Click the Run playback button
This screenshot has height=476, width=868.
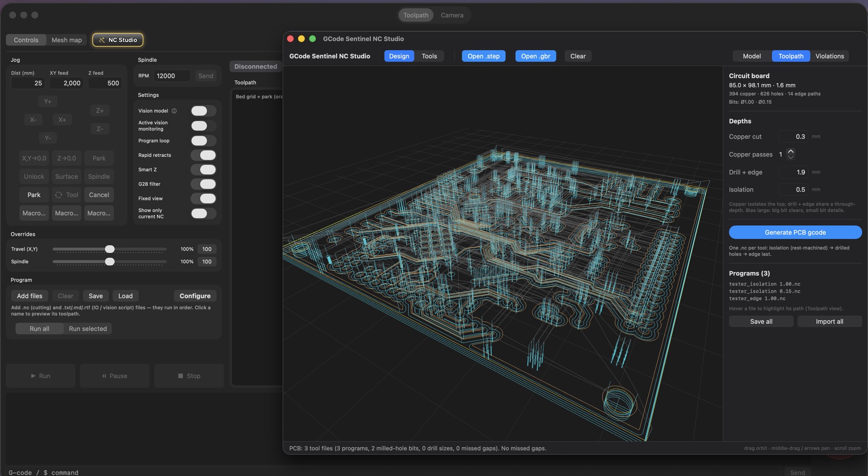pyautogui.click(x=41, y=376)
